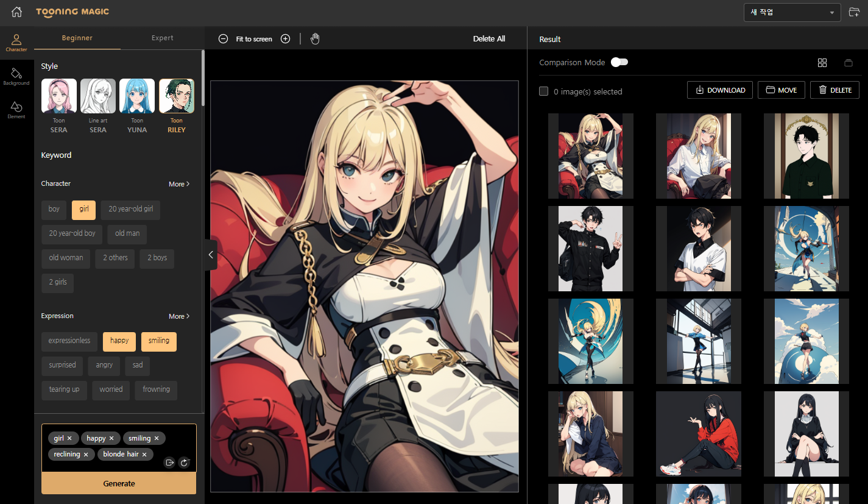Toggle the 'worried' expression keyword

111,389
